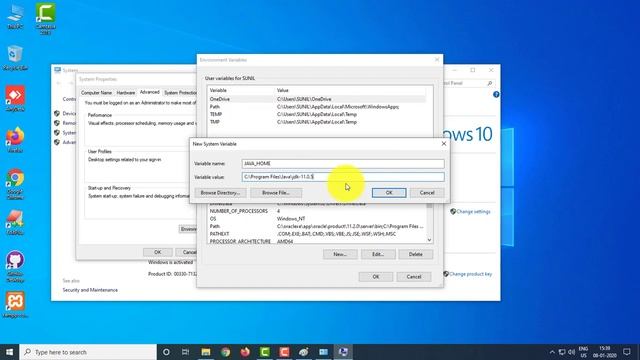Open volume control tray icon
Screen dimensions: 640x360
(571, 352)
